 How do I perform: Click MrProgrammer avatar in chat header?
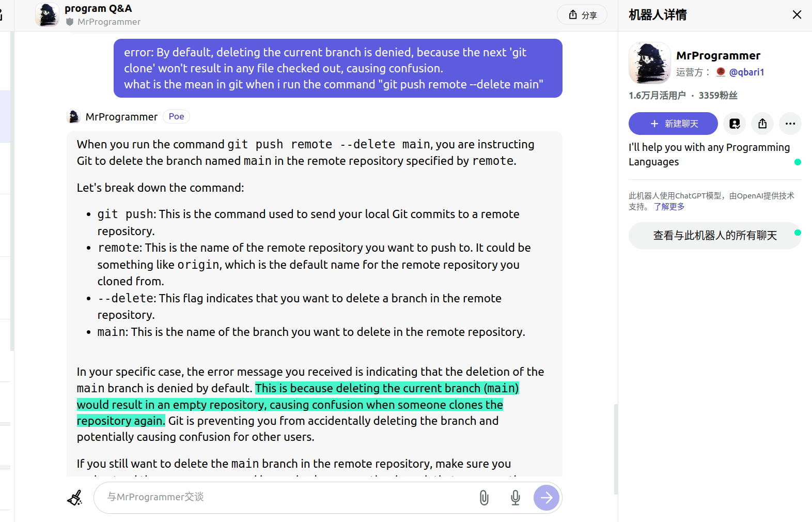[47, 14]
